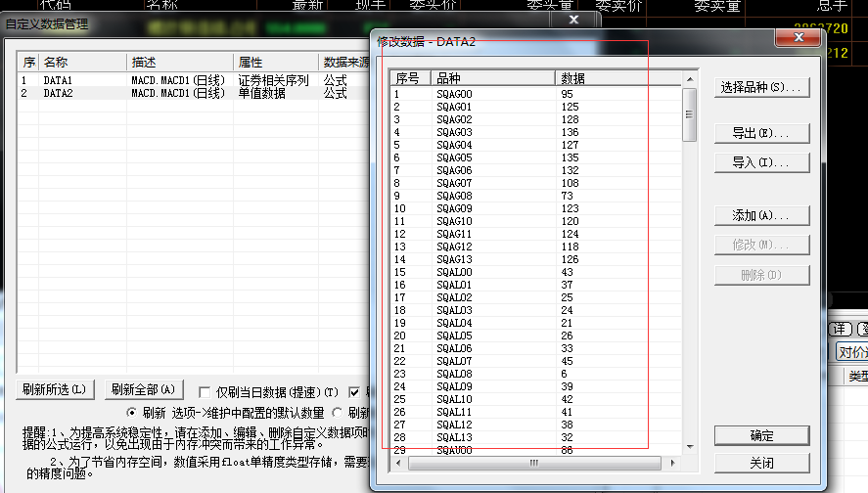Screen dimensions: 868x493
Task: Click the 委卖价 column header in main window
Action: 618,6
